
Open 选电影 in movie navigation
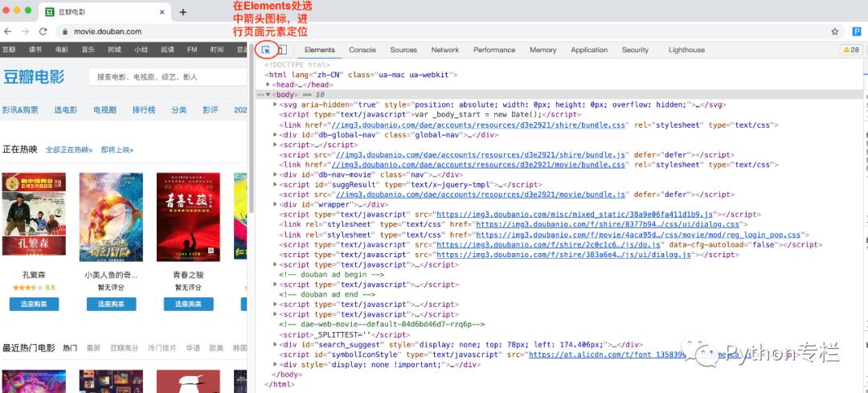tap(65, 110)
